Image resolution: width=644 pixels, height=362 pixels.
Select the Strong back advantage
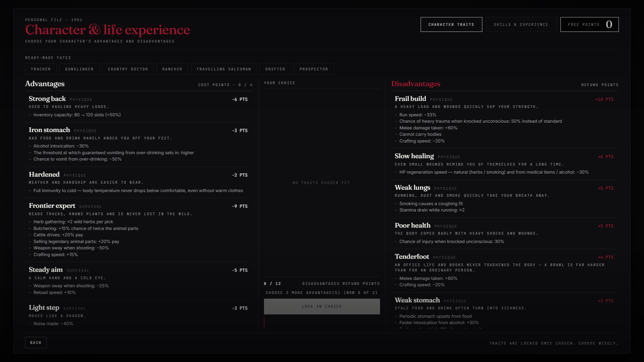point(138,107)
